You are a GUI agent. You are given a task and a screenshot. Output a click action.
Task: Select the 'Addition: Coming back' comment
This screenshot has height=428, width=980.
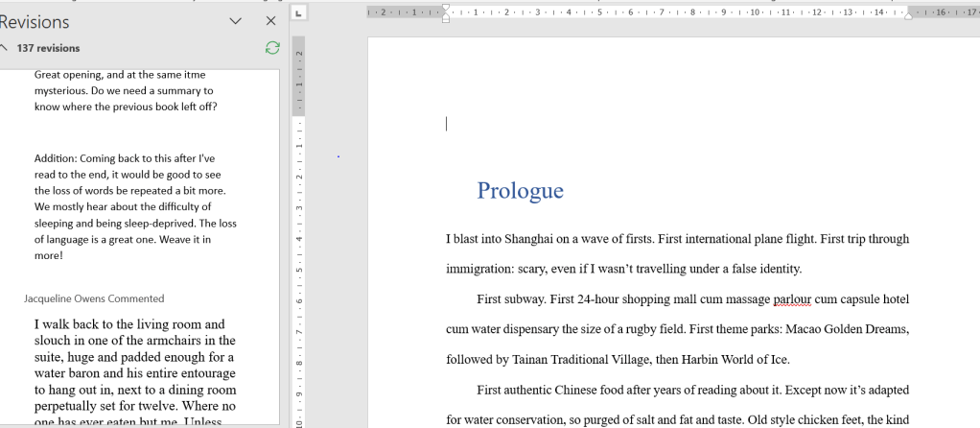(x=134, y=206)
